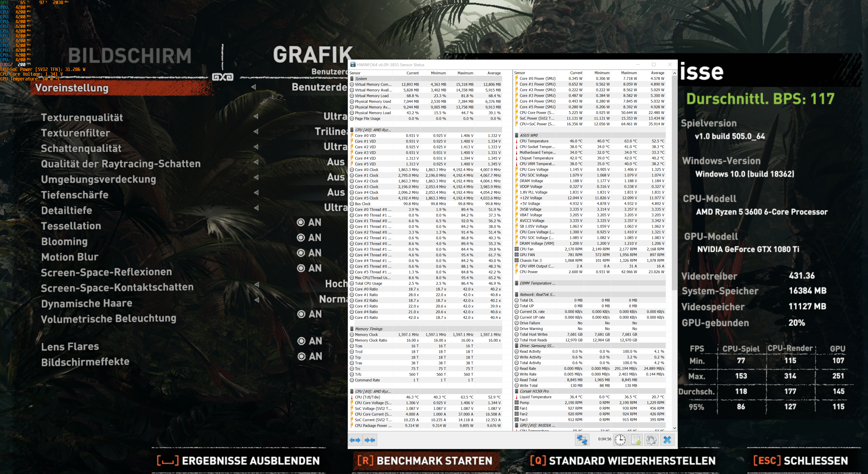
Task: Click the shrink sensor columns arrows icon
Action: click(x=370, y=440)
